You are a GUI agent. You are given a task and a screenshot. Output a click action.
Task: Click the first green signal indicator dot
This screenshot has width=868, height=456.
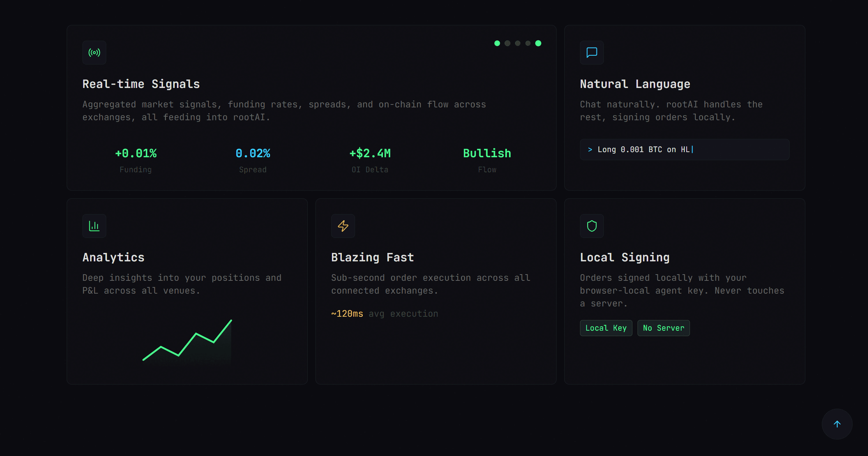tap(497, 43)
